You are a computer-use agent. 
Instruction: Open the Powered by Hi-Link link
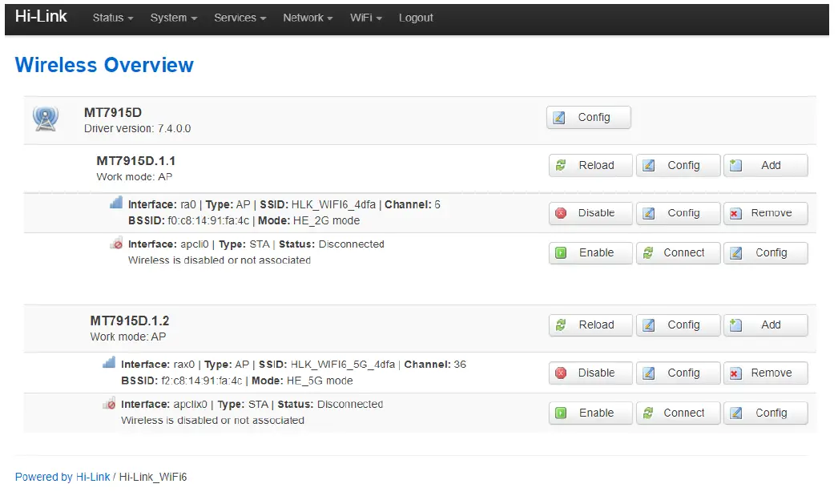62,477
